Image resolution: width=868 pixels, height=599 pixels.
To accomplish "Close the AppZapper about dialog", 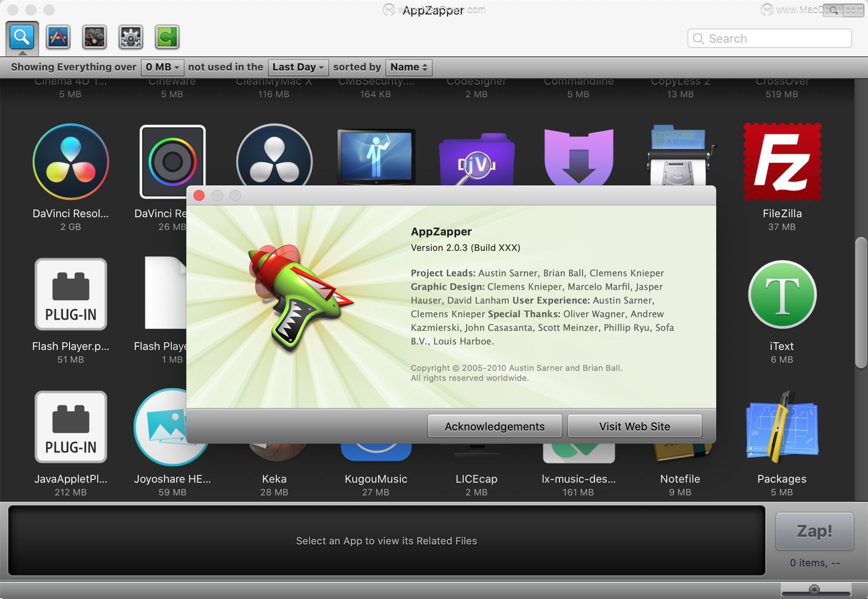I will 199,195.
